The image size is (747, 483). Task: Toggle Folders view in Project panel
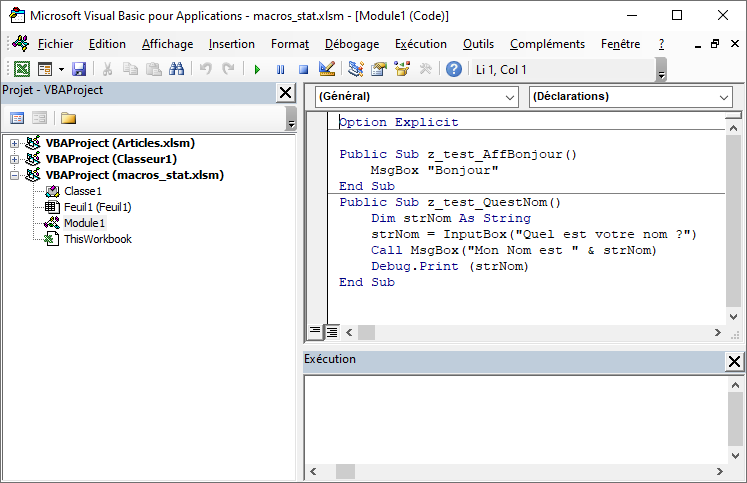click(68, 118)
